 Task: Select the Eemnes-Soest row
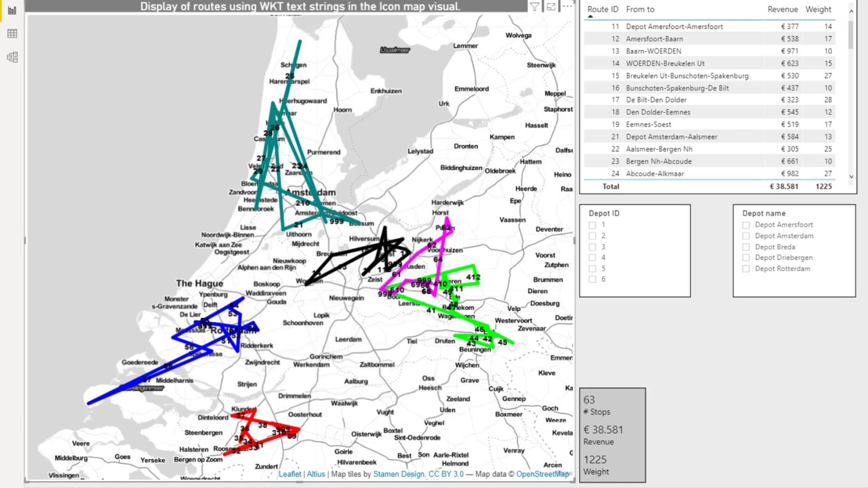(x=709, y=124)
